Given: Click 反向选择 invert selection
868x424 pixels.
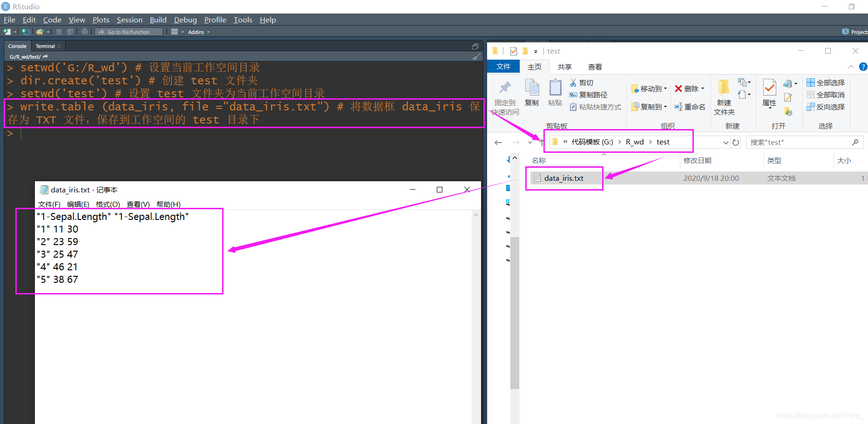Looking at the screenshot, I should 826,107.
